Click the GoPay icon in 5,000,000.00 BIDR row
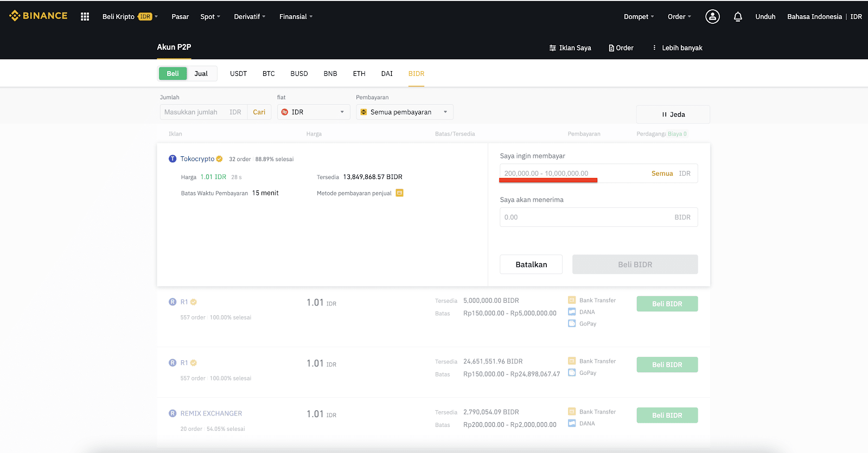Viewport: 868px width, 453px height. 572,323
